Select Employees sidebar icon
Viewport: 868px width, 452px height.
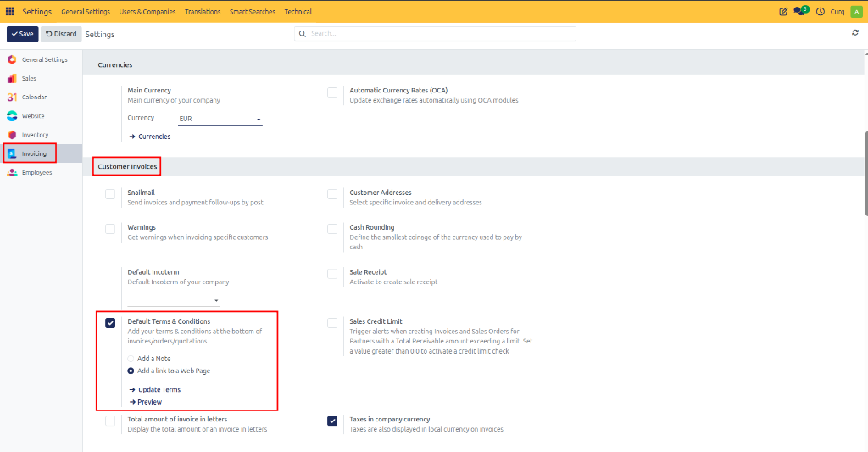point(12,172)
